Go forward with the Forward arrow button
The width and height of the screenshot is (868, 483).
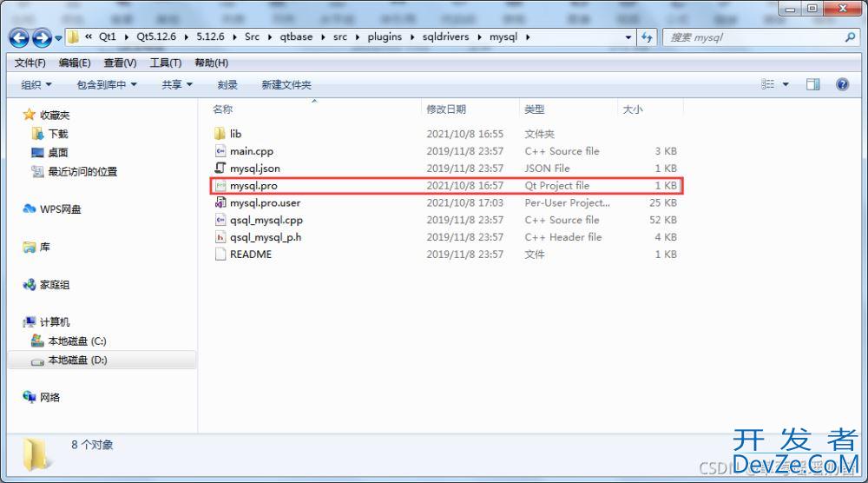(x=42, y=37)
